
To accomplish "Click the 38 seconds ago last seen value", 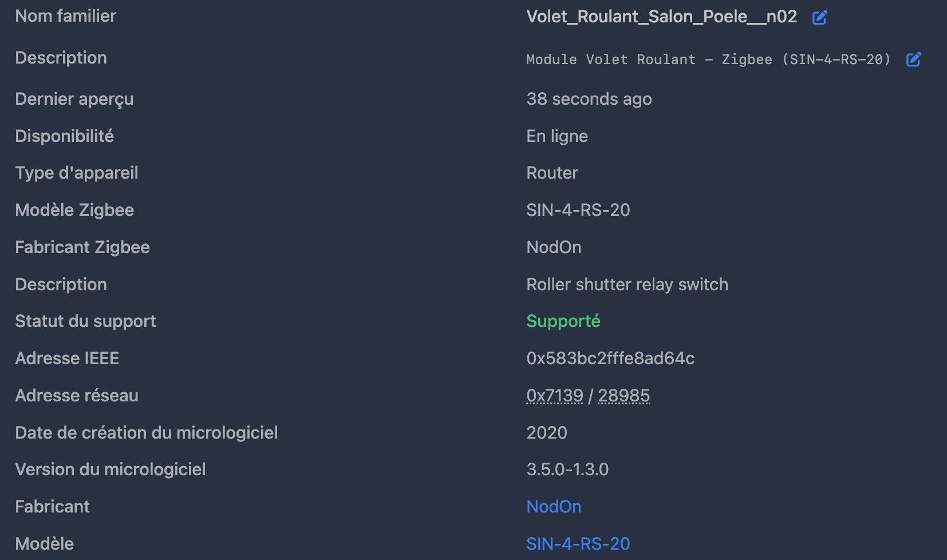I will (589, 99).
